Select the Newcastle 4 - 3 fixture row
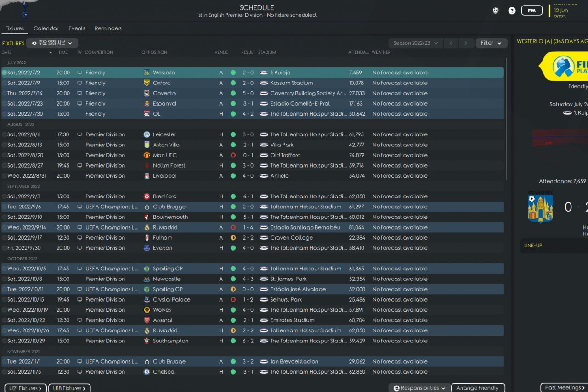 pos(253,279)
